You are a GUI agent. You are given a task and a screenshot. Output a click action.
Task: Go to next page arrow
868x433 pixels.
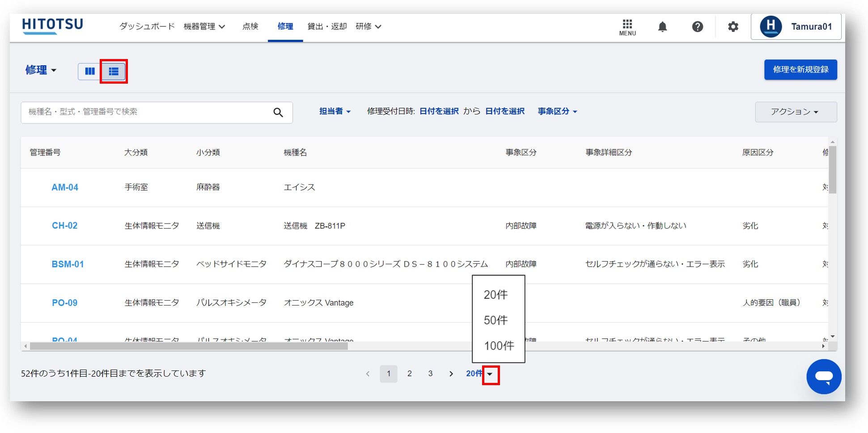[451, 374]
